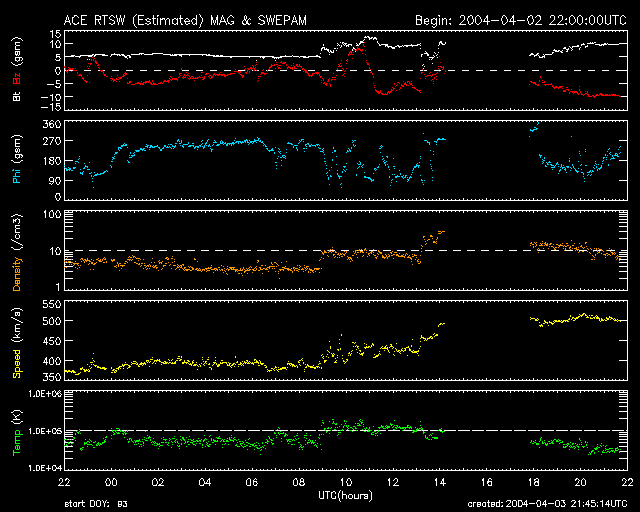Click the '1.0E+04' tick label on Temp axis
This screenshot has width=640, height=512.
45,468
